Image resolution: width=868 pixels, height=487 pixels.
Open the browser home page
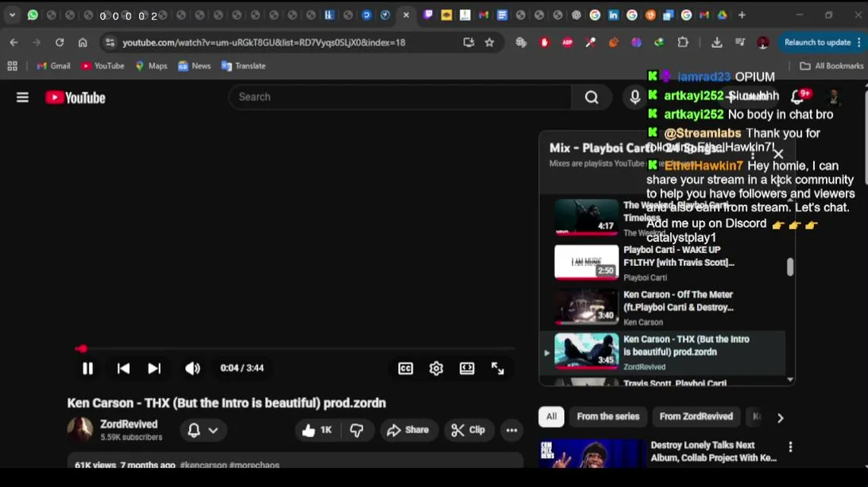[82, 42]
